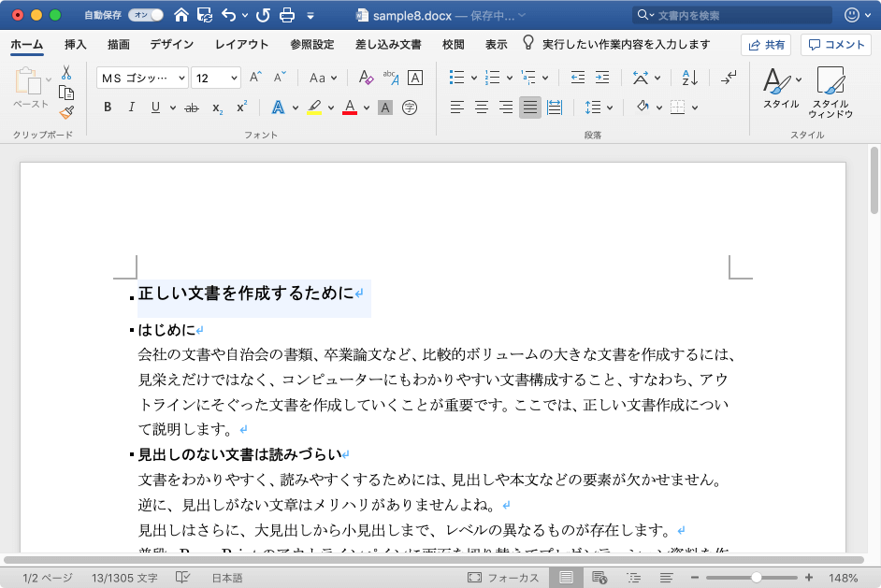881x588 pixels.
Task: Click the enclosed character border icon
Action: tap(415, 78)
